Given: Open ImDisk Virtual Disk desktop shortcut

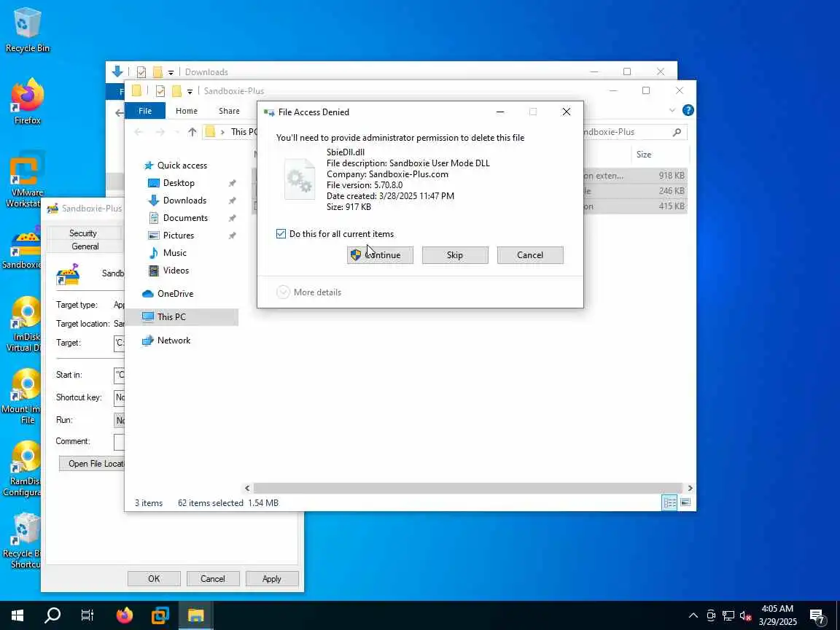Looking at the screenshot, I should pos(23,324).
